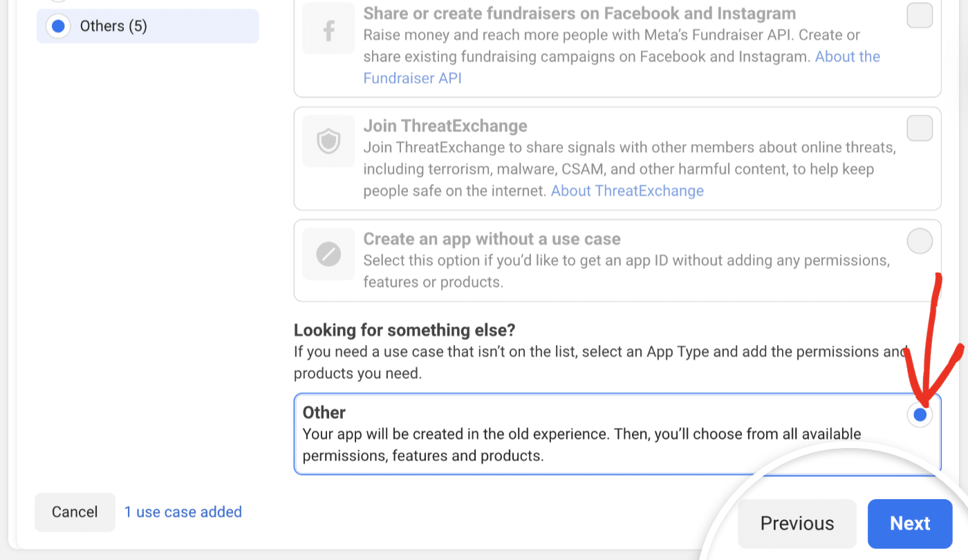968x560 pixels.
Task: Click the Facebook logo icon on the fundraiser card
Action: click(x=328, y=28)
